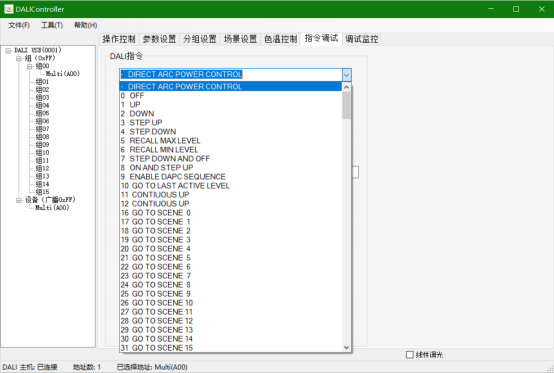Click the combo box DIRECT ARC POWER CONTROL field
The height and width of the screenshot is (373, 554).
(231, 75)
